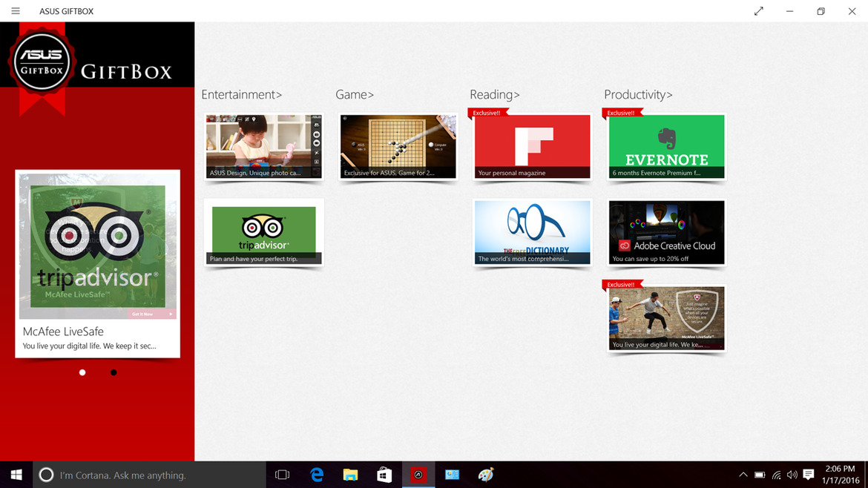Expand the Entertainment category
Image resolution: width=868 pixels, height=488 pixels.
point(241,95)
